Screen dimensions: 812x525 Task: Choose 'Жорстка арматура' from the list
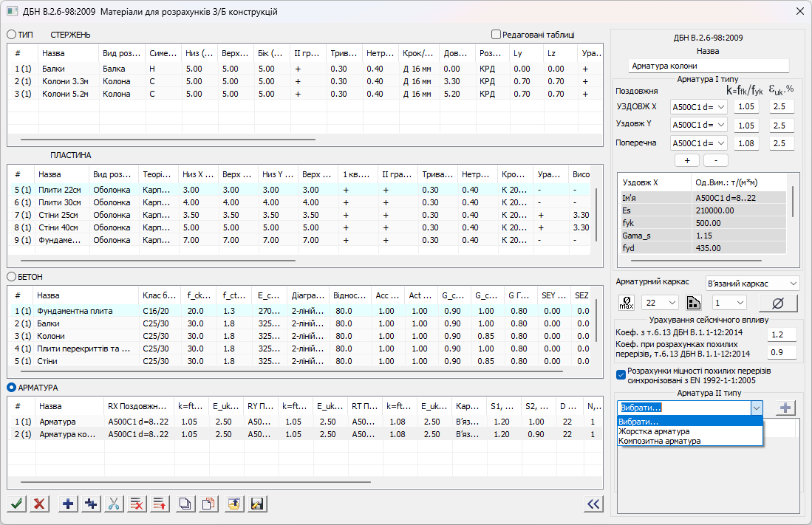coord(654,431)
